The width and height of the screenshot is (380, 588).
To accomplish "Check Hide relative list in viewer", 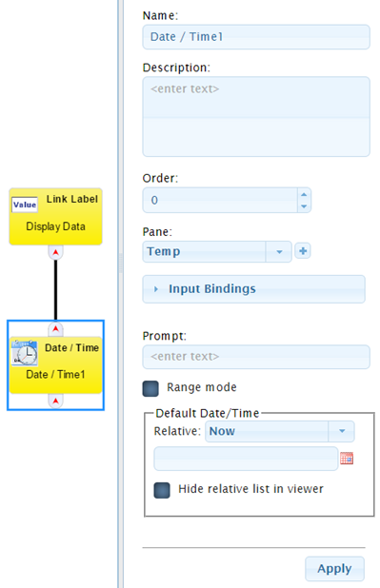I will 162,490.
